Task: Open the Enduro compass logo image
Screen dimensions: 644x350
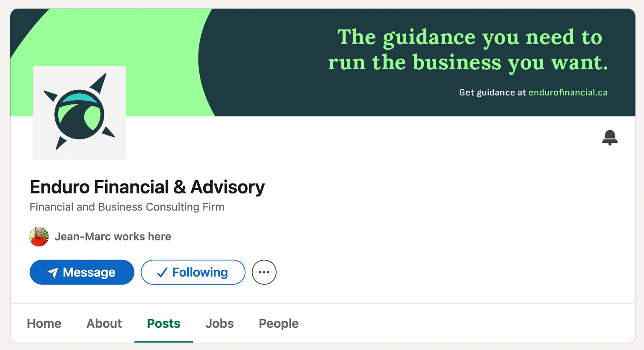Action: click(x=80, y=113)
